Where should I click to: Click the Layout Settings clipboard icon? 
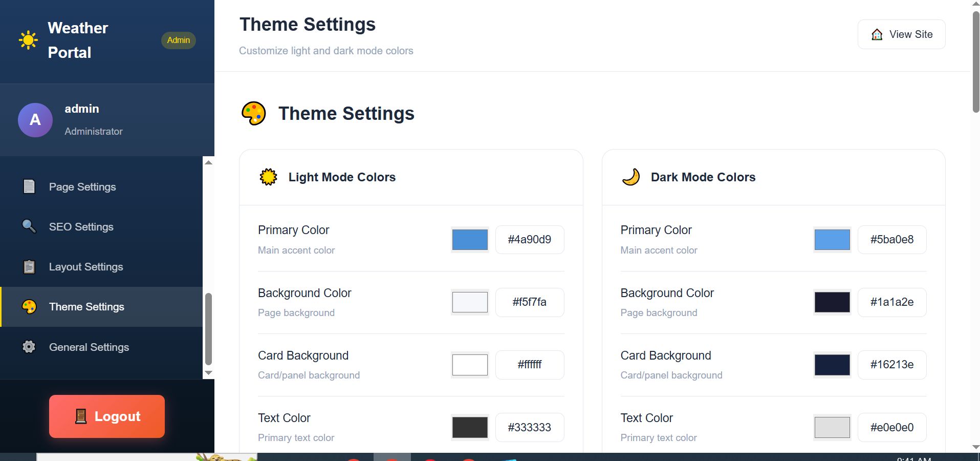(x=29, y=267)
